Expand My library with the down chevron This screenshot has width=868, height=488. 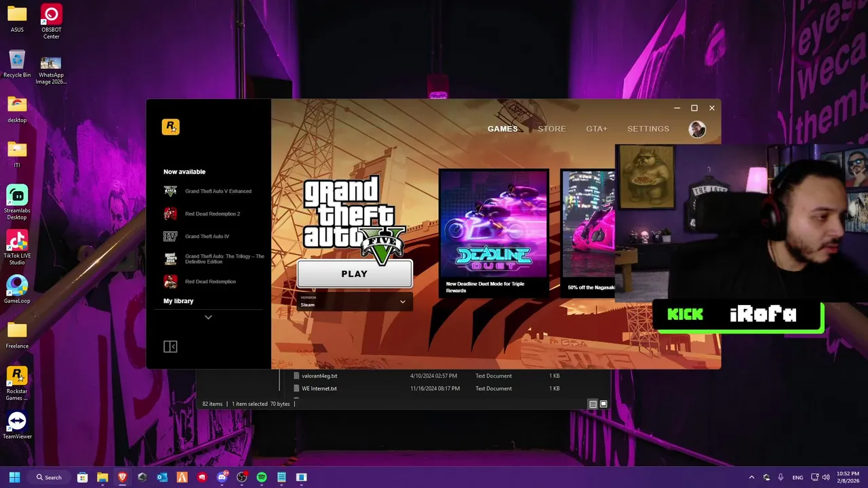(x=208, y=317)
